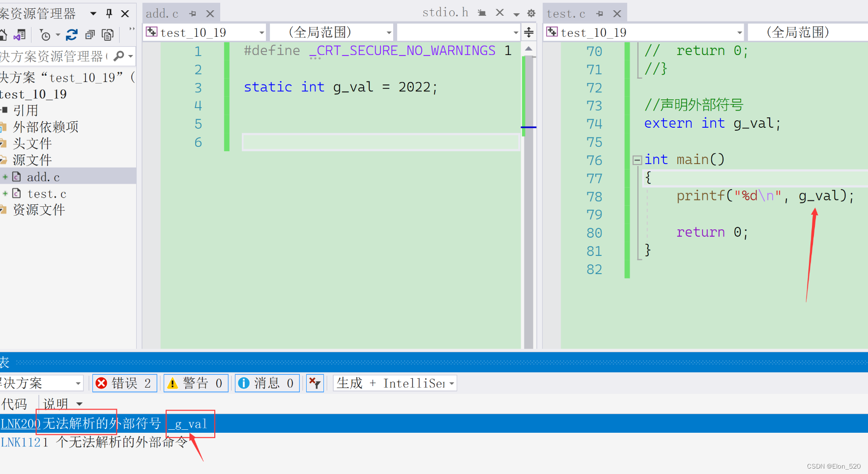Viewport: 868px width, 474px height.
Task: Click the pin icon on add.c tab
Action: coord(193,14)
